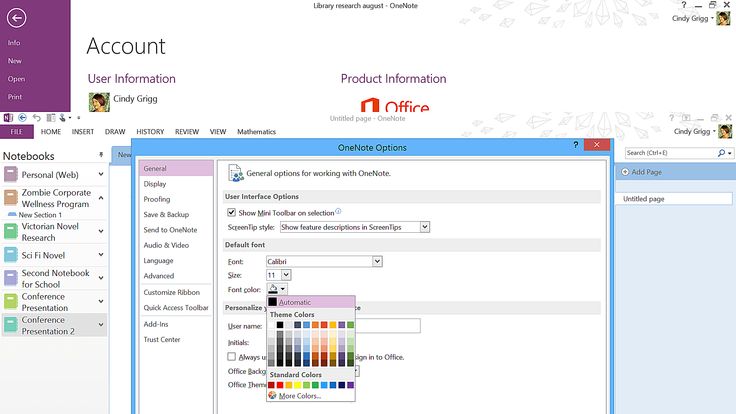This screenshot has width=736, height=414.
Task: Collapse the Zombie Corporate Wellness Program notebook
Action: [x=101, y=198]
